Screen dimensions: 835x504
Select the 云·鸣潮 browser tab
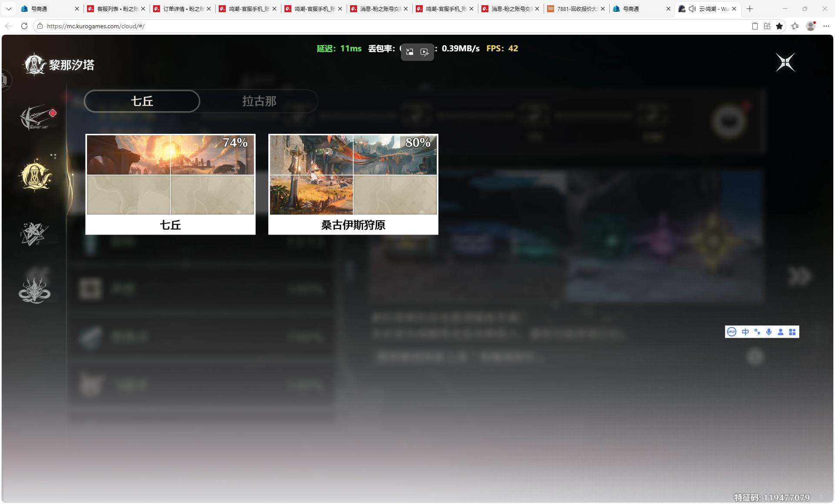[709, 9]
